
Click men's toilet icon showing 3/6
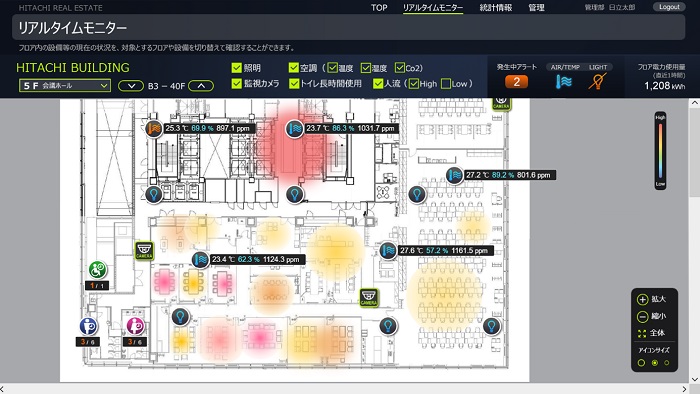click(x=88, y=326)
